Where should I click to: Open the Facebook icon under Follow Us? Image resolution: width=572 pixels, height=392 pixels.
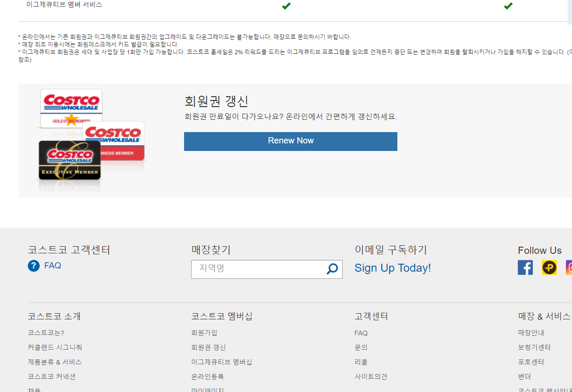point(525,267)
